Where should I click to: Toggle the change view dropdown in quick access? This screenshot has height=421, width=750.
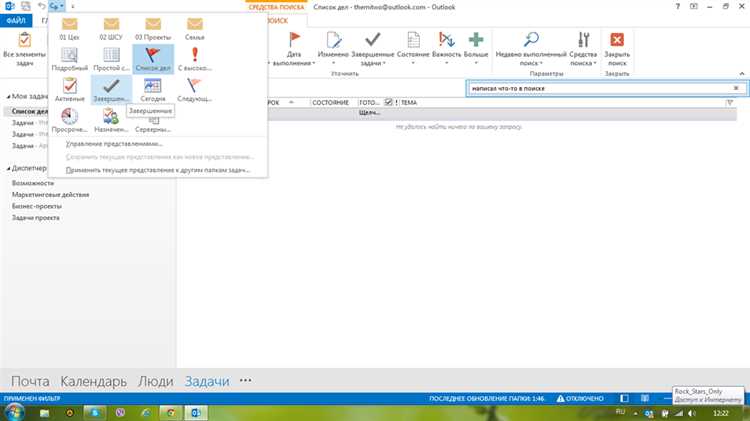56,6
